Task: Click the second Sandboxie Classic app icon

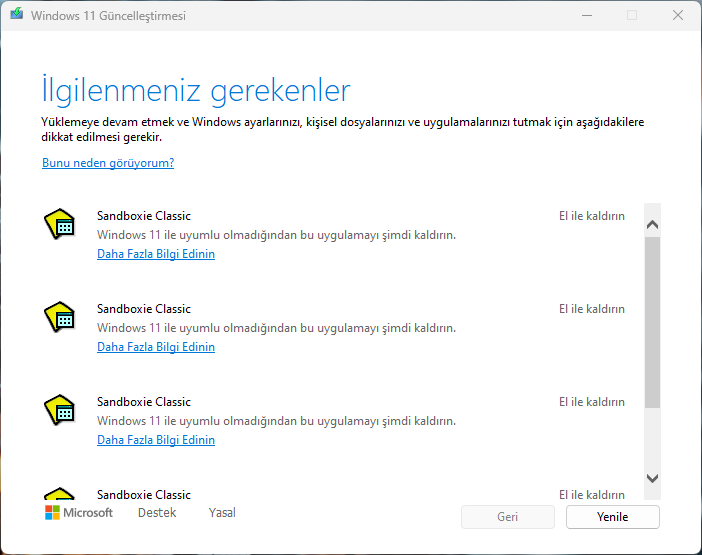Action: [x=60, y=317]
